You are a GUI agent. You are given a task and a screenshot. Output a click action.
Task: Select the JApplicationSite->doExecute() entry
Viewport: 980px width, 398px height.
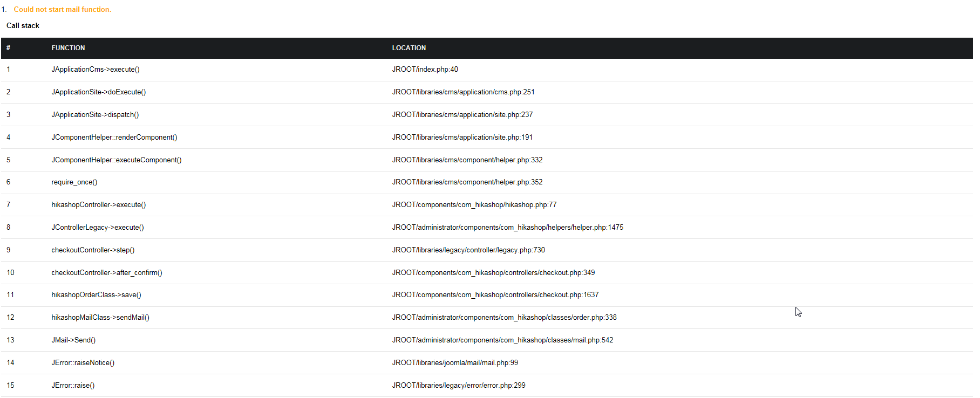tap(98, 92)
